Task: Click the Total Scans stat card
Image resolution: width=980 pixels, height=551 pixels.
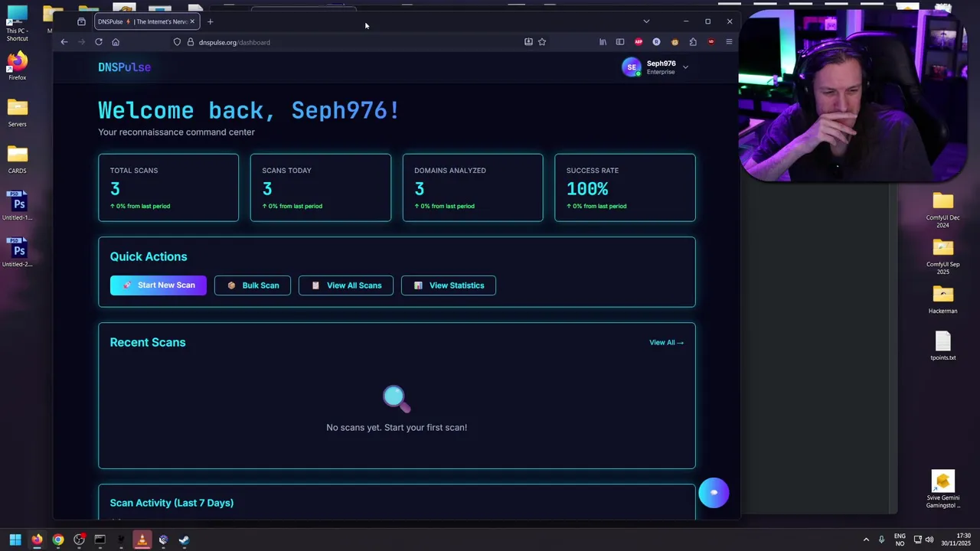Action: pyautogui.click(x=168, y=187)
